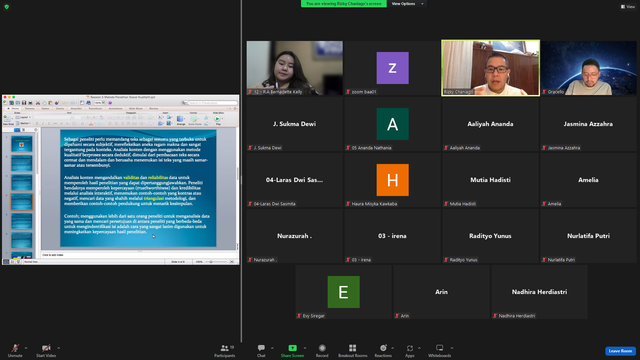
Task: Select Jasmina Azzahra participant tile
Action: (x=588, y=124)
